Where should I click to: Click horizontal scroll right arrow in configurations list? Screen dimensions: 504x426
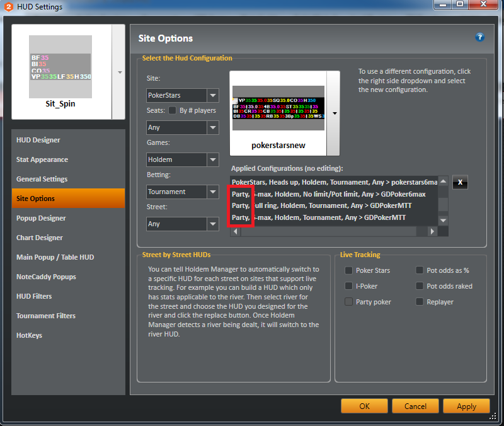tap(432, 231)
